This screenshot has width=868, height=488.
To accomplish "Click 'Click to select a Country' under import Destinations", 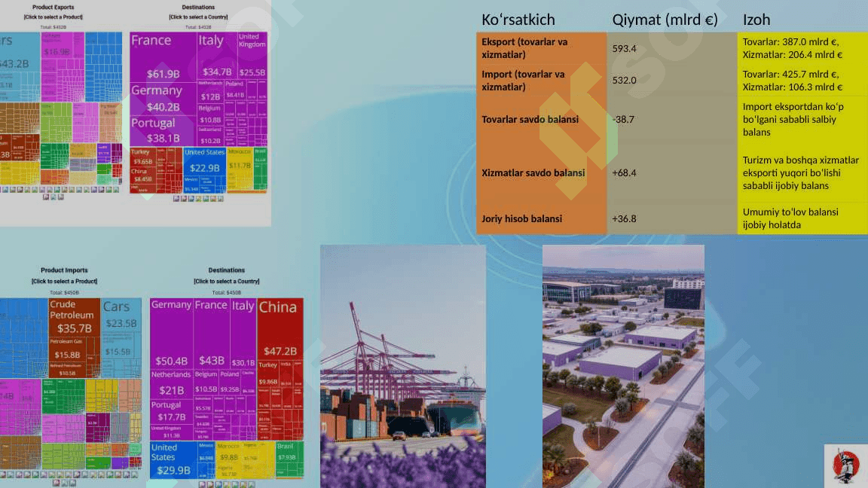I will (x=226, y=281).
